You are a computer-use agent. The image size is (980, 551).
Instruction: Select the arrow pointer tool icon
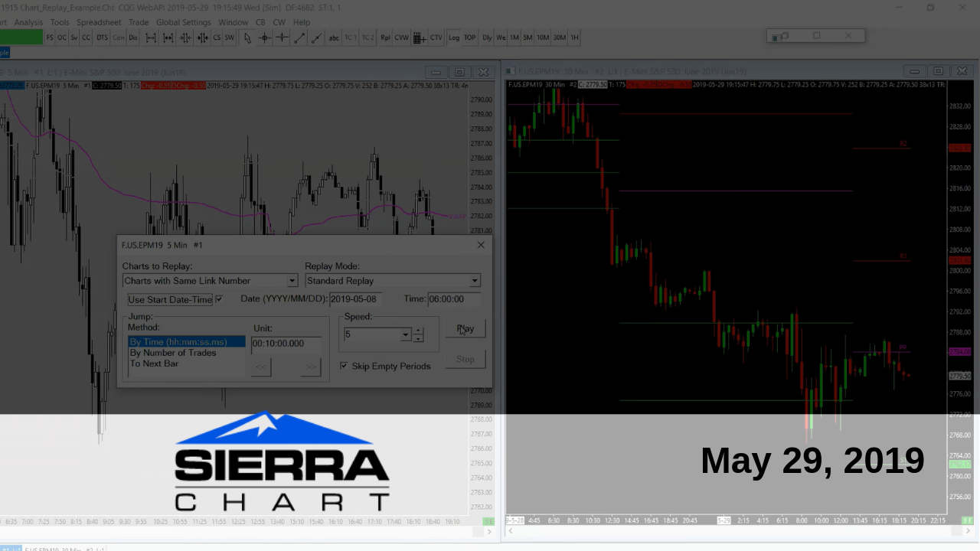pyautogui.click(x=248, y=37)
